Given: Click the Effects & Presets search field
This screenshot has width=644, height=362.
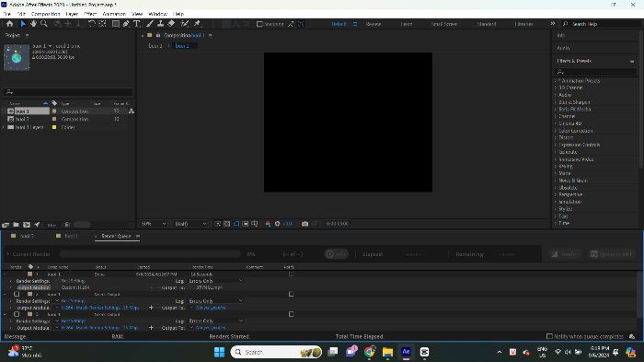Looking at the screenshot, I should (x=595, y=72).
